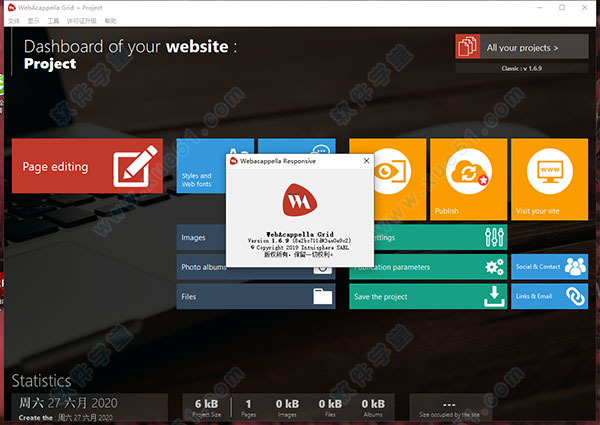Click the gears icon on Publication parameters
Image resolution: width=600 pixels, height=425 pixels.
pyautogui.click(x=494, y=267)
